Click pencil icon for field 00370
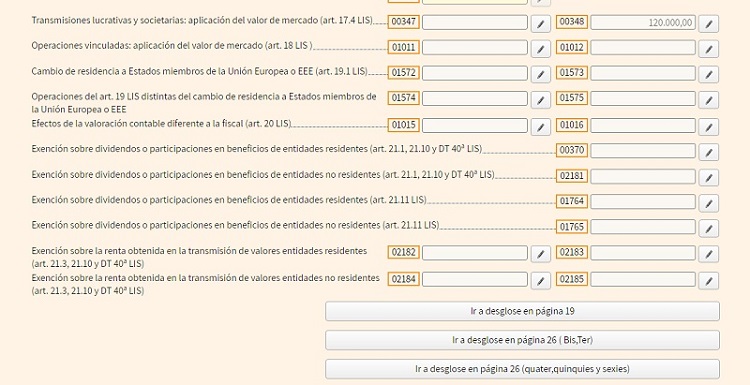 click(x=708, y=152)
